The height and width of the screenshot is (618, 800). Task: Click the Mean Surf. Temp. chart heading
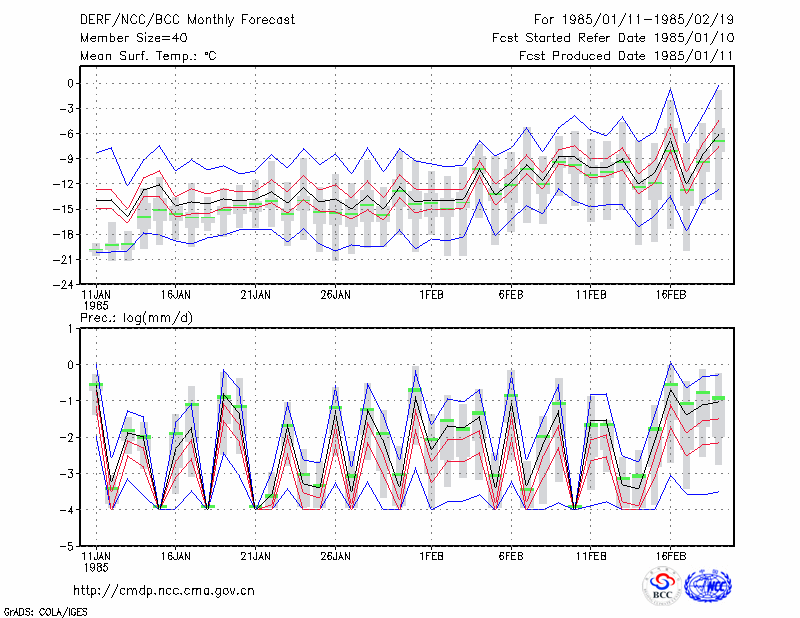coord(148,56)
